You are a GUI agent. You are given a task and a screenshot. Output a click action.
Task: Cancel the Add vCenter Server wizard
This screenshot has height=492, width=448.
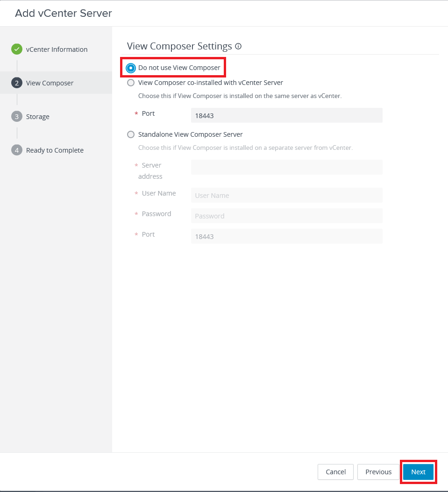(x=335, y=472)
